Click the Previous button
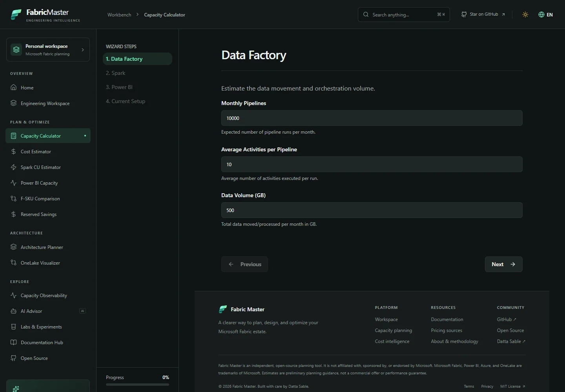 coord(244,264)
